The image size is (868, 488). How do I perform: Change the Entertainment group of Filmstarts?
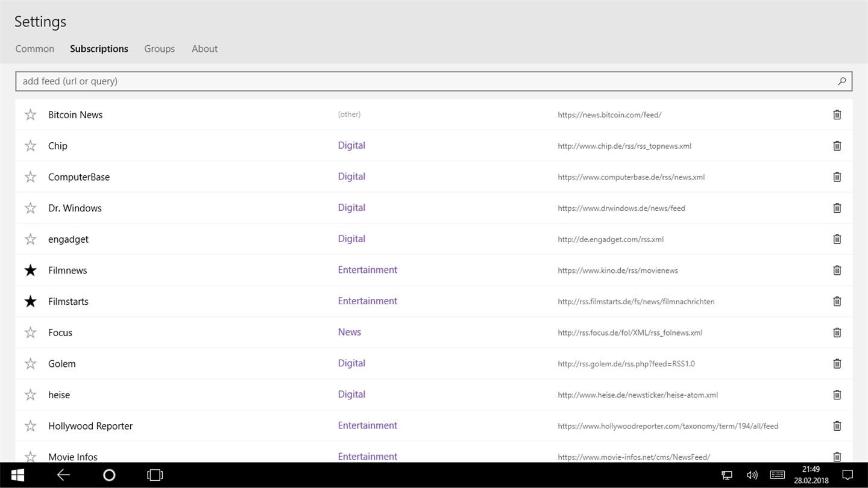pyautogui.click(x=368, y=301)
